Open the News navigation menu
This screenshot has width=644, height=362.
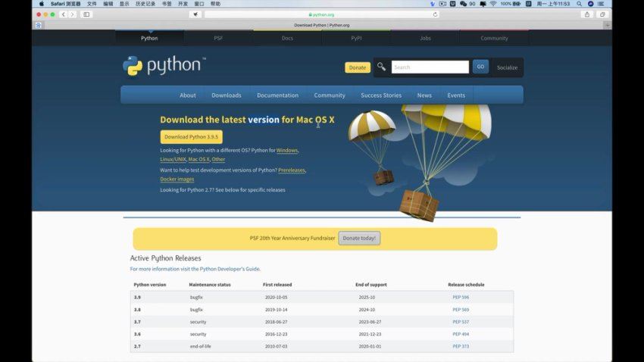pos(424,95)
